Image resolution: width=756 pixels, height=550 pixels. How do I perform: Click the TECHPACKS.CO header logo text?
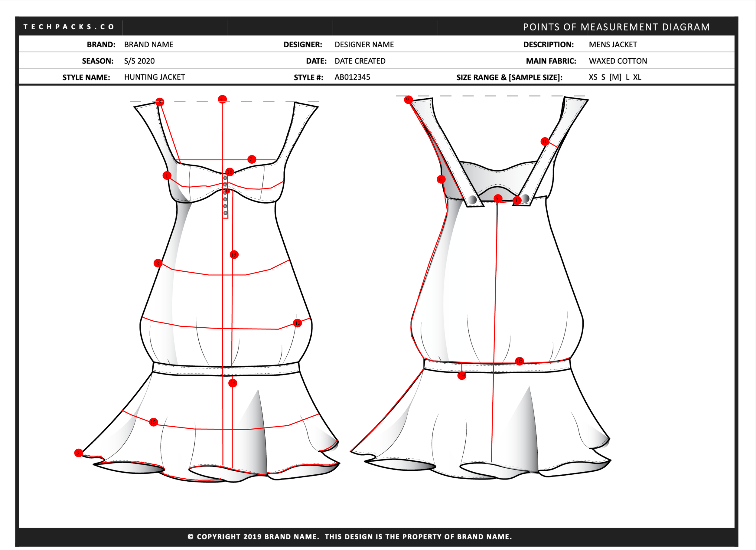(69, 27)
